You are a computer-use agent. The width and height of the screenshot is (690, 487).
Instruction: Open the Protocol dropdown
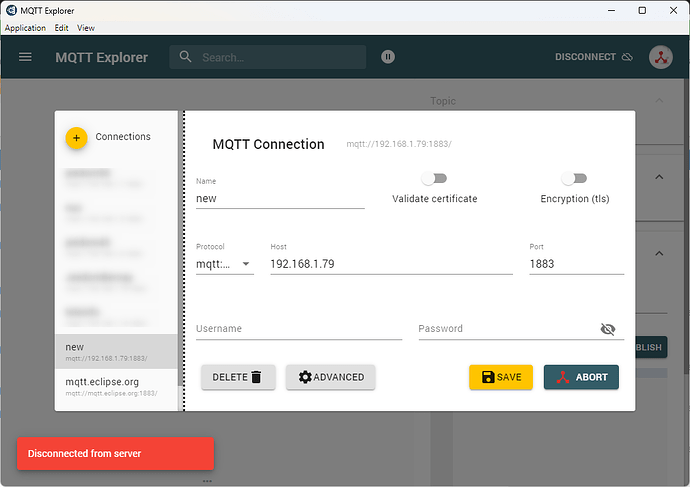(224, 264)
